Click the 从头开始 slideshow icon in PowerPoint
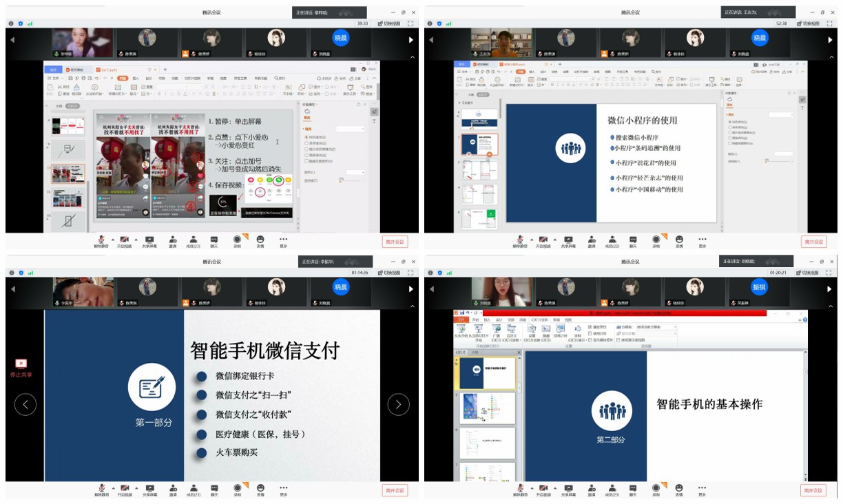843x504 pixels. pos(461,331)
